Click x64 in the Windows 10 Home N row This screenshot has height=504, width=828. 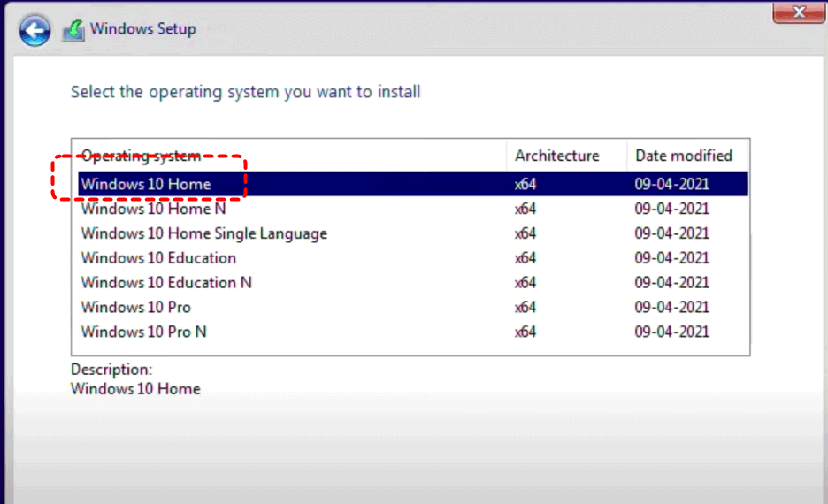[x=525, y=209]
